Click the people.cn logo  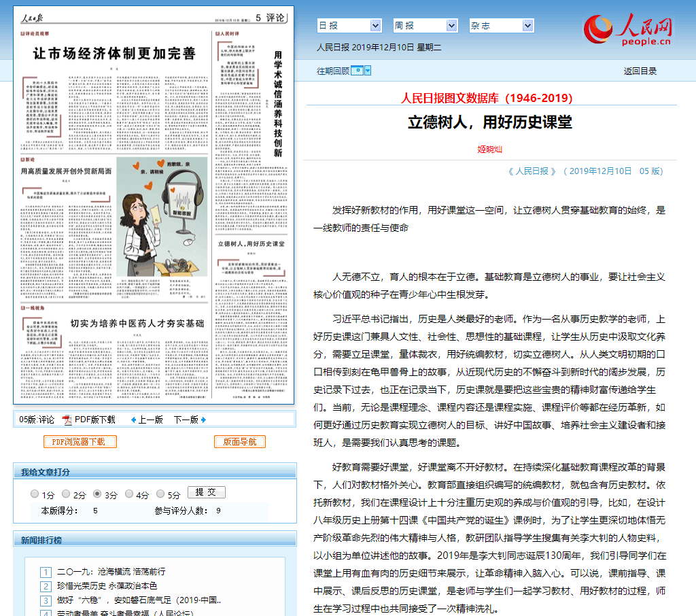627,31
